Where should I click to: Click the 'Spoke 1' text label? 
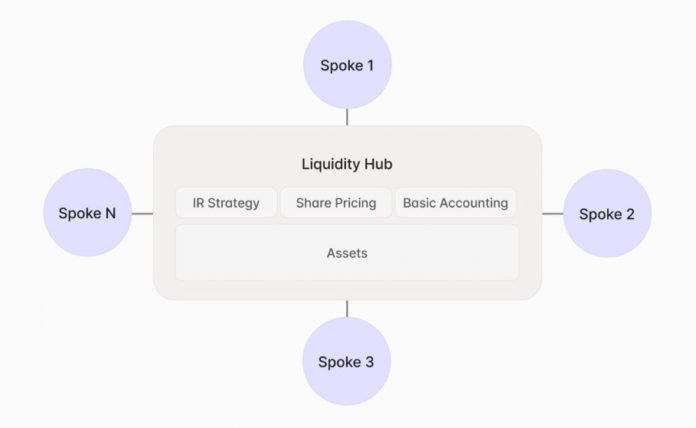(x=347, y=66)
